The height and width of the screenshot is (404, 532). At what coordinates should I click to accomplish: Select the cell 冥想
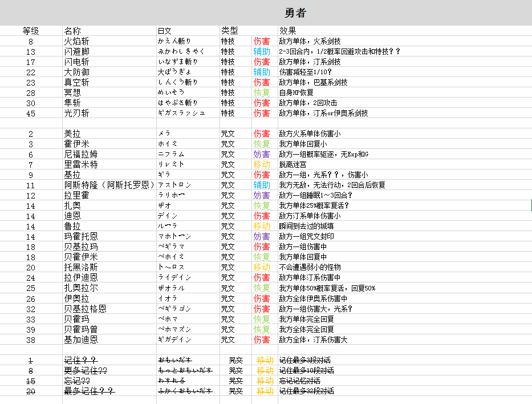(72, 92)
